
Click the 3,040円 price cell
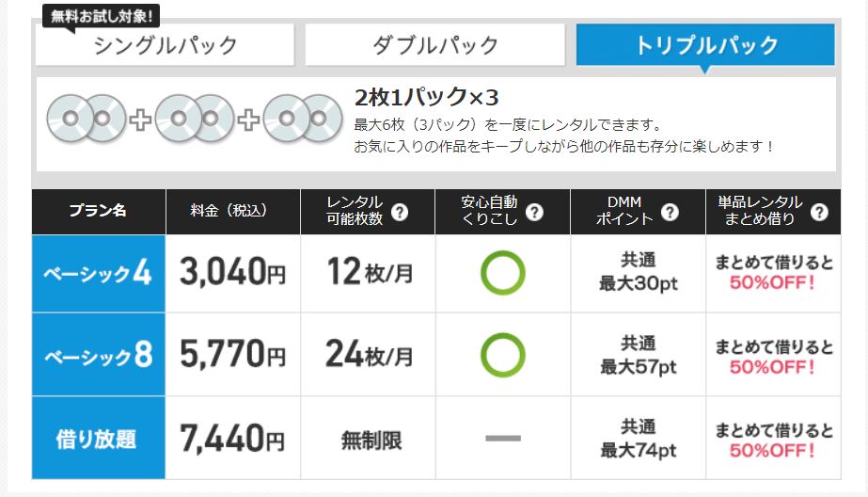(233, 273)
